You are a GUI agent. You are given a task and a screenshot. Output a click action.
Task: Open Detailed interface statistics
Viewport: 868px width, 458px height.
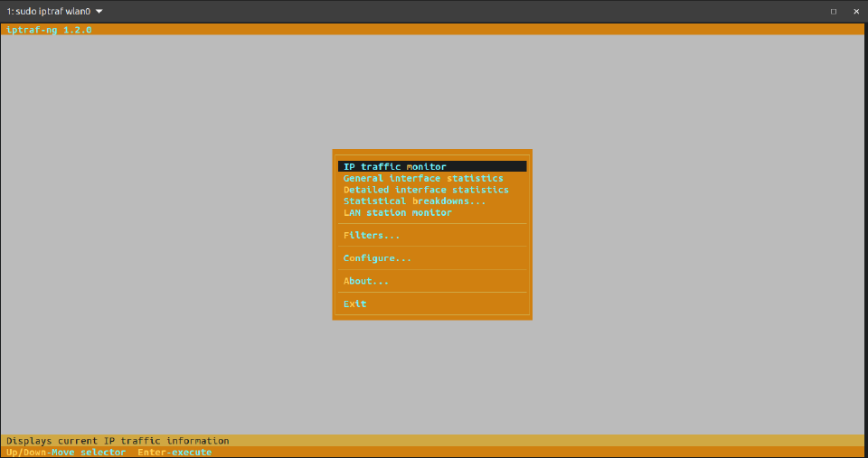point(425,191)
